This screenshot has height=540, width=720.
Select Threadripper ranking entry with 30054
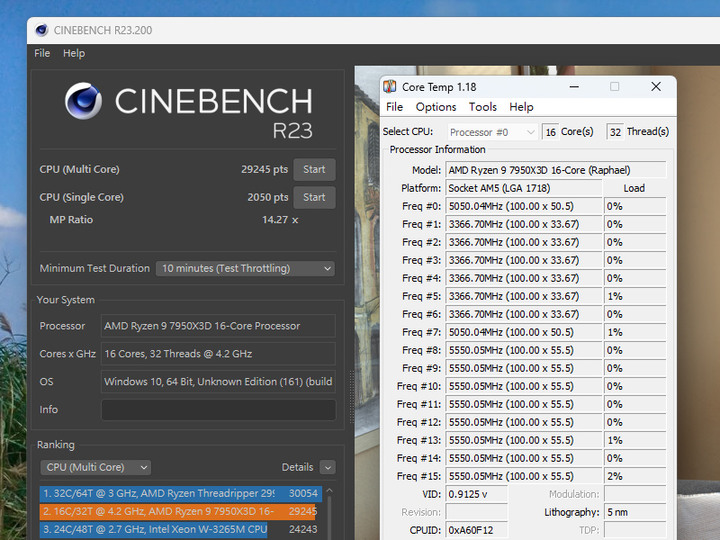[x=180, y=494]
